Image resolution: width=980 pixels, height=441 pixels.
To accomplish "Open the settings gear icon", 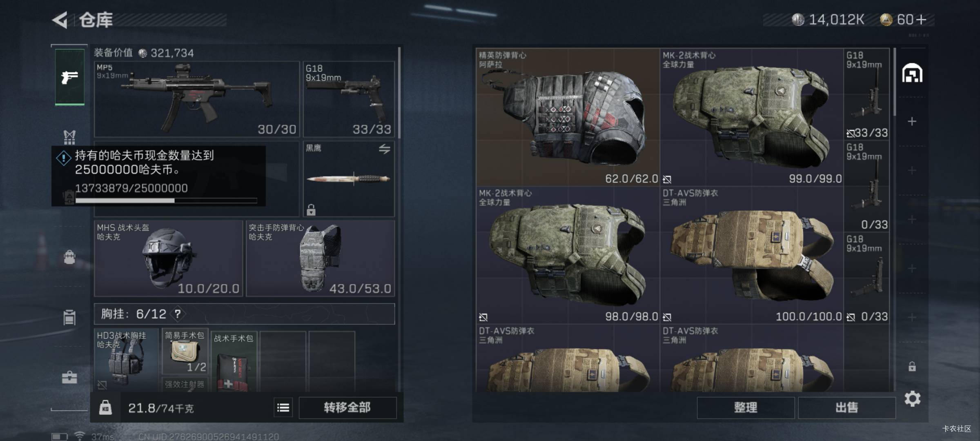I will tap(912, 399).
